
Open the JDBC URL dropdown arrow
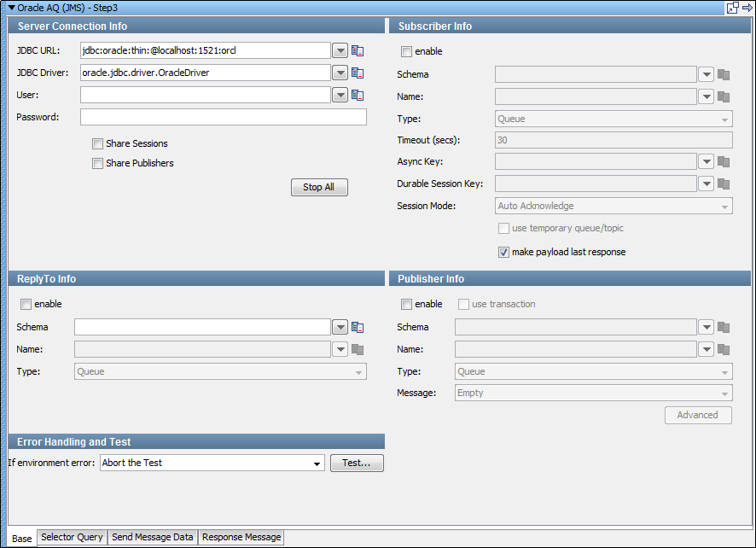pyautogui.click(x=340, y=50)
